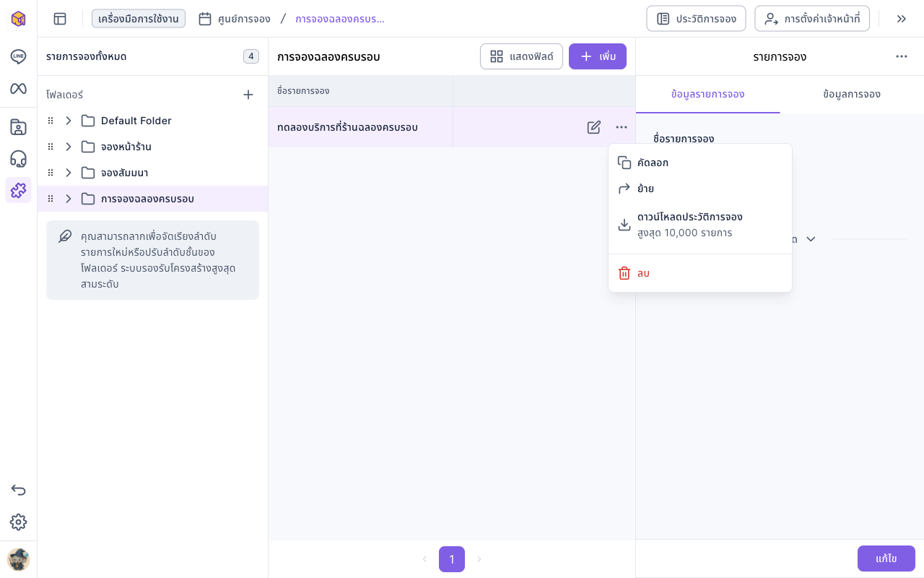Collapse panel with the double chevron icon
The image size is (924, 578).
(902, 19)
